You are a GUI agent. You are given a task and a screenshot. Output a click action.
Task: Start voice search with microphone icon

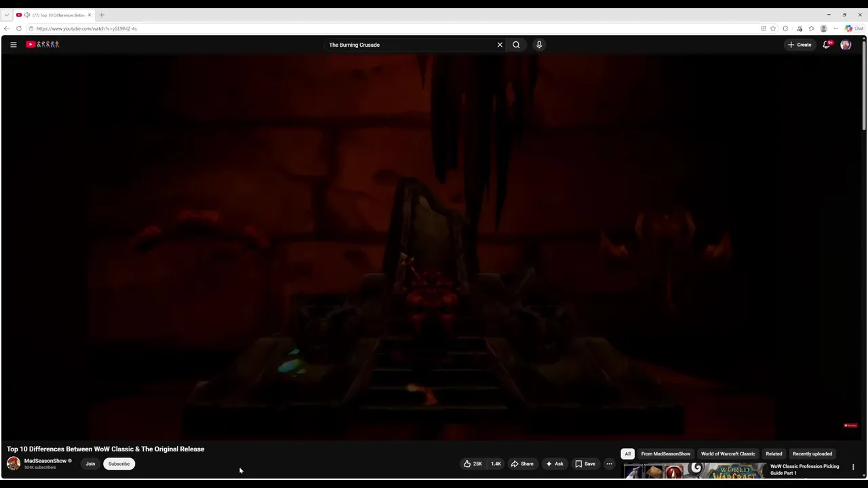539,45
